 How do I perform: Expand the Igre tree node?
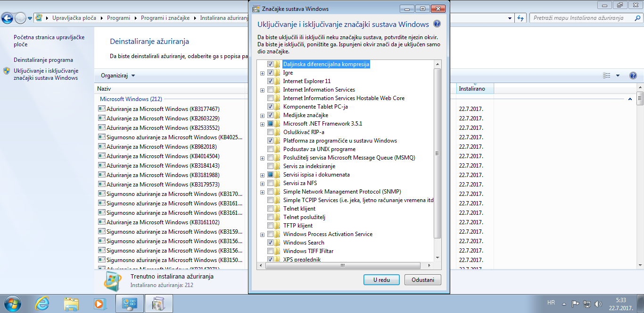point(262,73)
